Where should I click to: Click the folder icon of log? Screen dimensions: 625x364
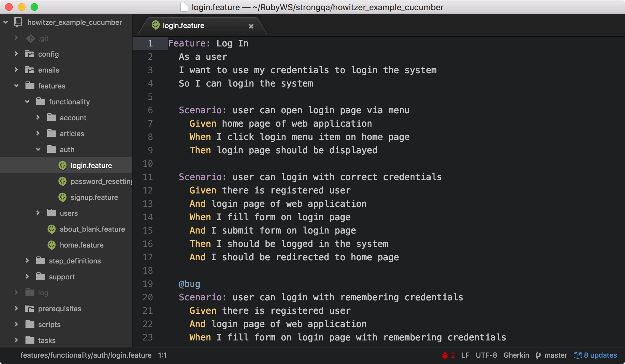pos(30,293)
